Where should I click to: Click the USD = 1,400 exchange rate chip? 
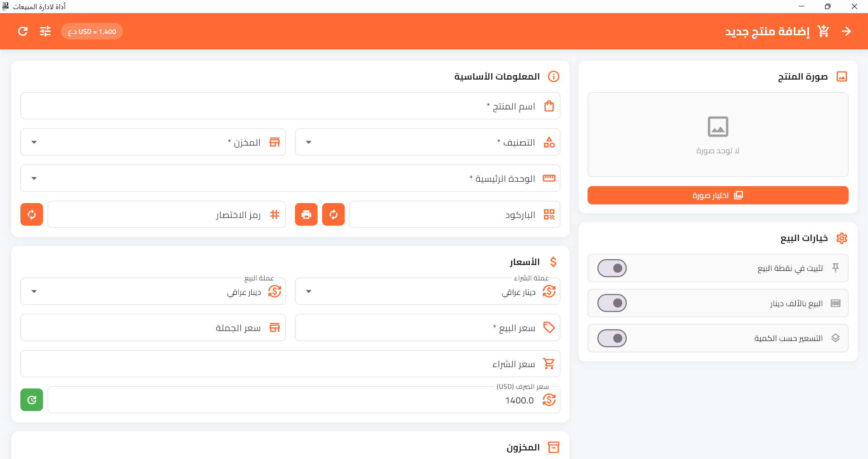(92, 31)
